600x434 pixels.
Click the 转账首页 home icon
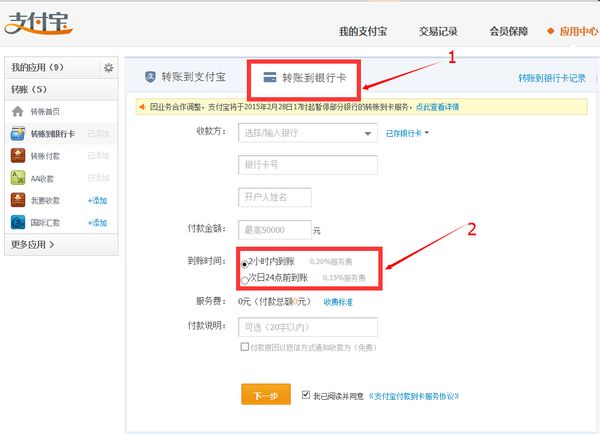(18, 111)
